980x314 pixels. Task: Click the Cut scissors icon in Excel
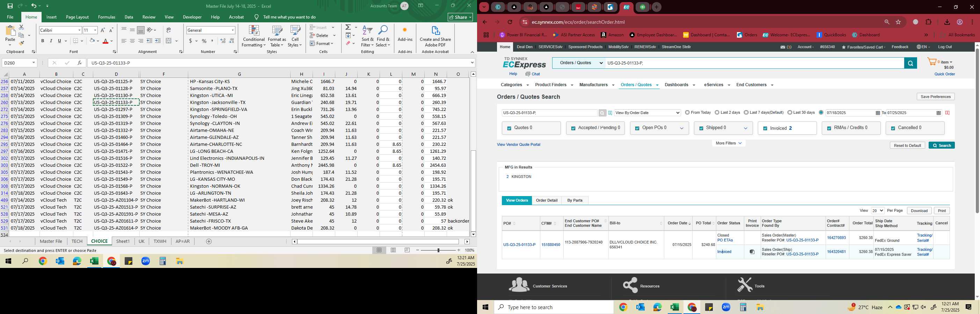pos(21,27)
